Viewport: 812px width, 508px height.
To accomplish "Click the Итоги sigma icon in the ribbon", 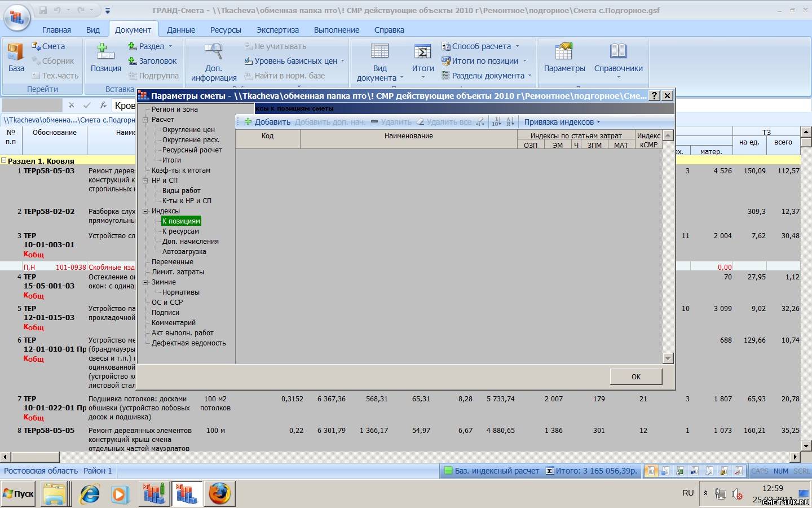I will (x=422, y=52).
